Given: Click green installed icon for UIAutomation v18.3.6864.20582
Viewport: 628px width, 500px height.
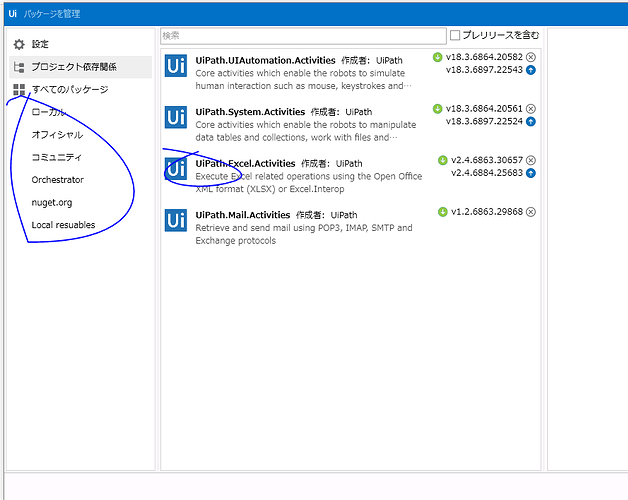Looking at the screenshot, I should 437,57.
